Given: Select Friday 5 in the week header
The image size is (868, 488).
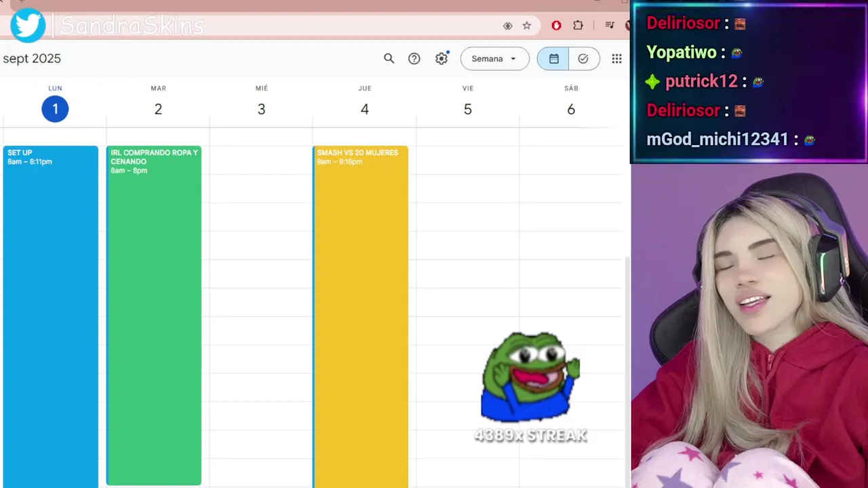Looking at the screenshot, I should (467, 109).
